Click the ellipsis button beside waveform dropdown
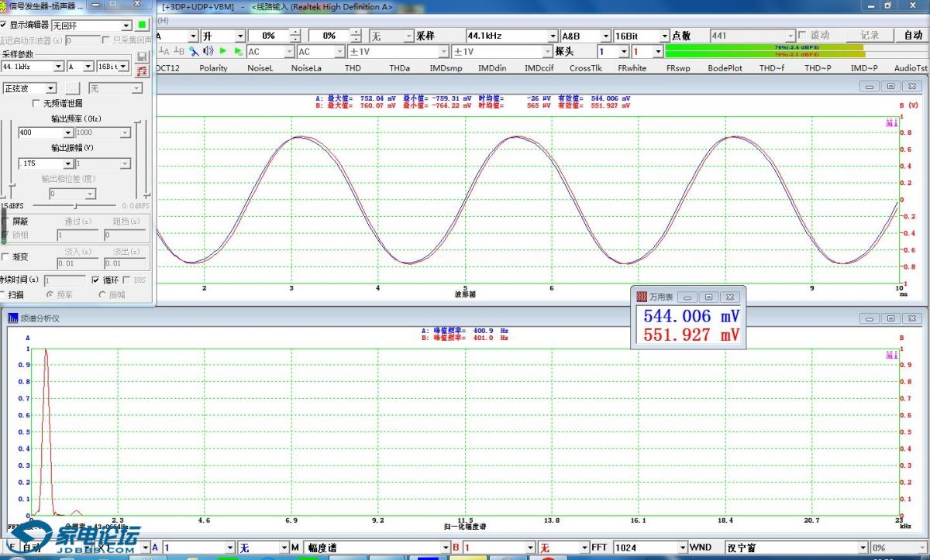930x560 pixels. 72,88
